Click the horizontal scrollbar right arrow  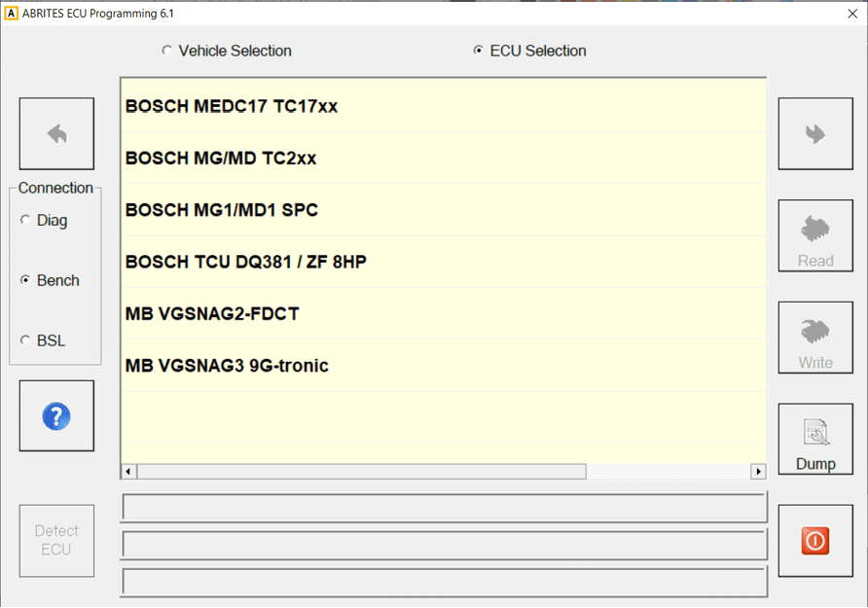pos(758,472)
